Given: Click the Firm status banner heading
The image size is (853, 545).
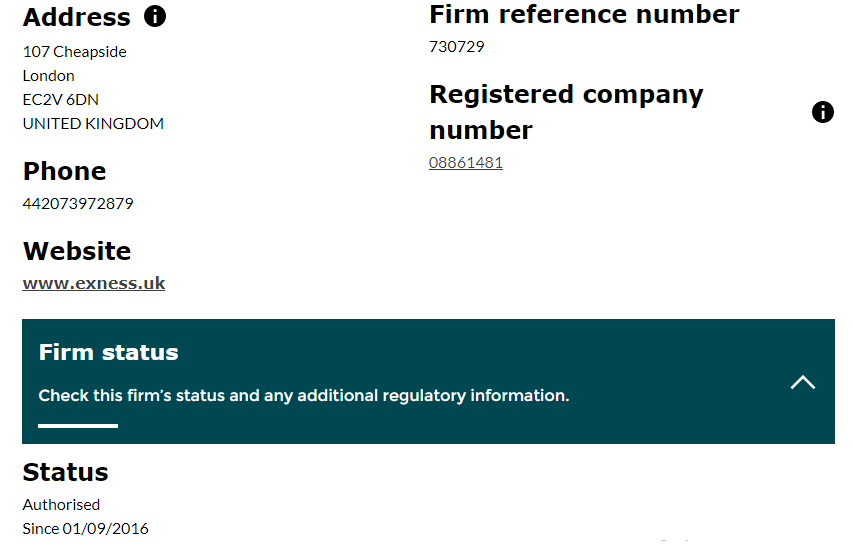Looking at the screenshot, I should pos(108,352).
